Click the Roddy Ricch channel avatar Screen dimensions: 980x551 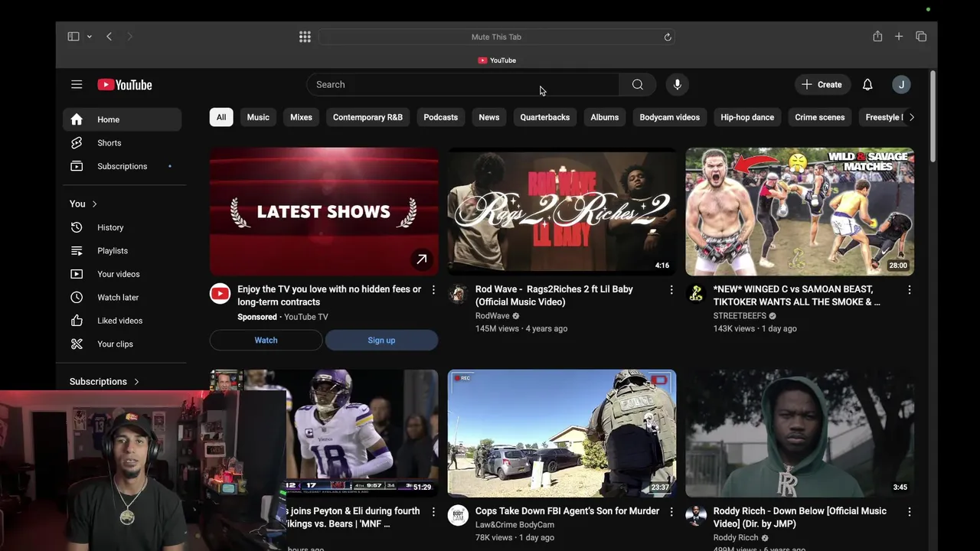pyautogui.click(x=696, y=515)
